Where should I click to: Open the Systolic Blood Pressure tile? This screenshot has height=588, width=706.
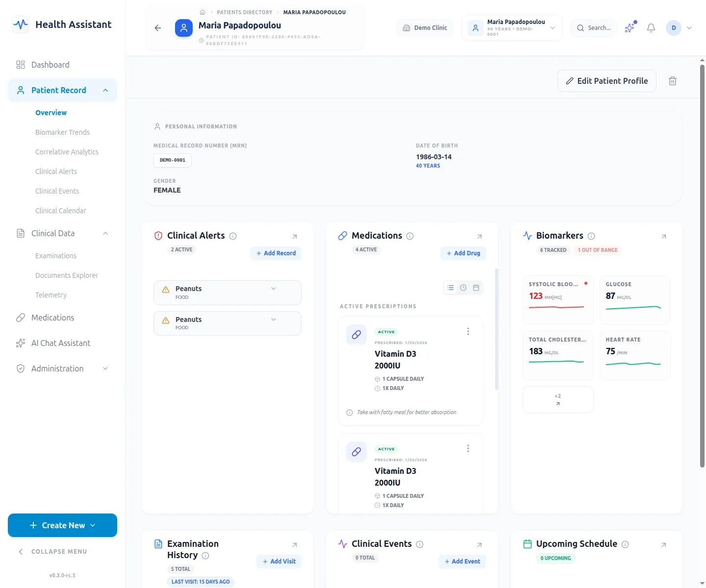[x=558, y=300]
